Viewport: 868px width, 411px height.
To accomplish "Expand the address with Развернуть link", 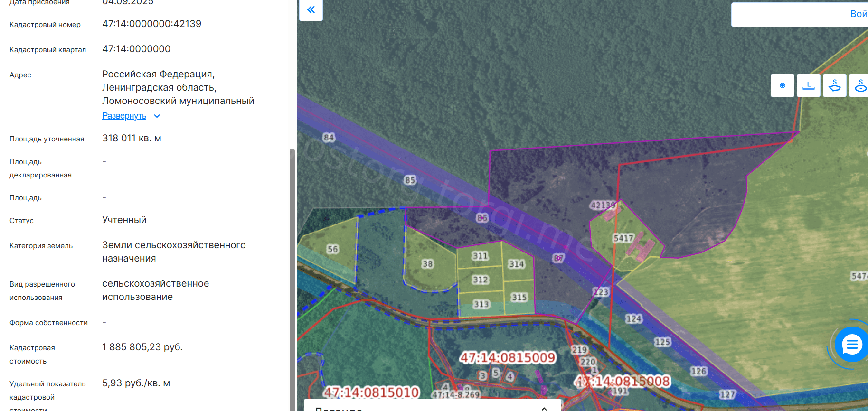I will point(124,116).
